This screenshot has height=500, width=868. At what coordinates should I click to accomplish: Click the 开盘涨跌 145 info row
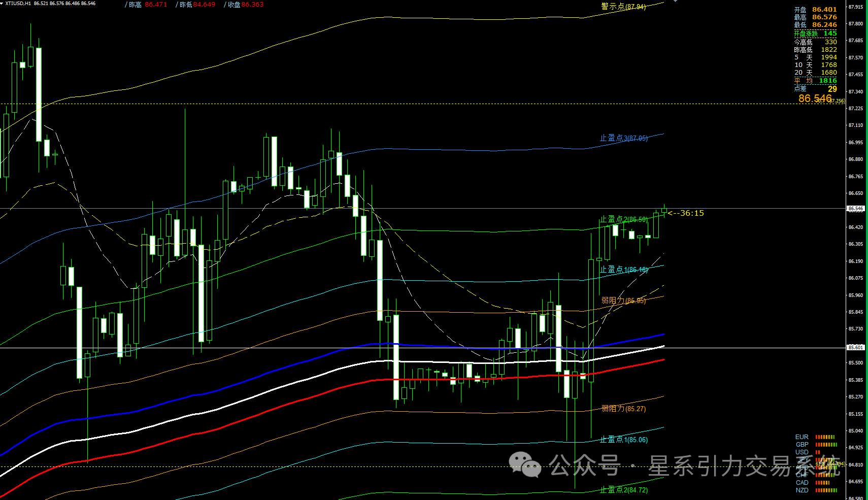[816, 34]
